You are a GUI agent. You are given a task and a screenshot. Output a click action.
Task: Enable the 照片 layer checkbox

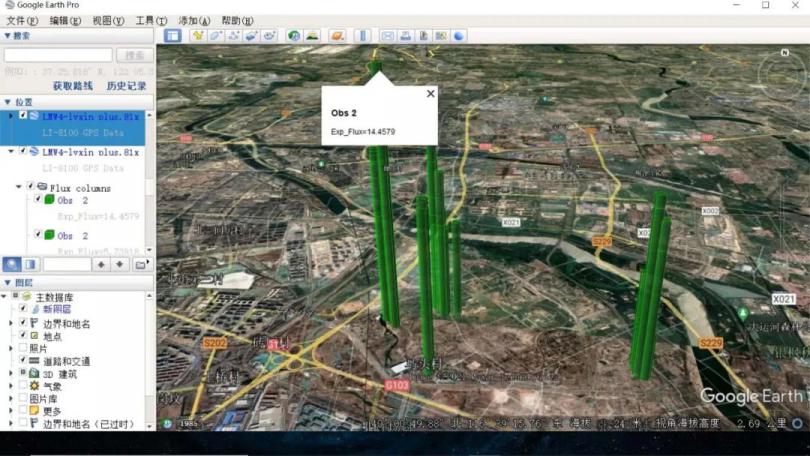click(x=23, y=348)
